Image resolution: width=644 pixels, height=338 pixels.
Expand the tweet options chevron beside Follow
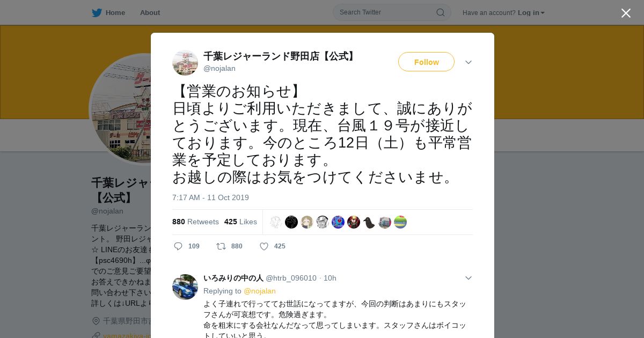469,62
